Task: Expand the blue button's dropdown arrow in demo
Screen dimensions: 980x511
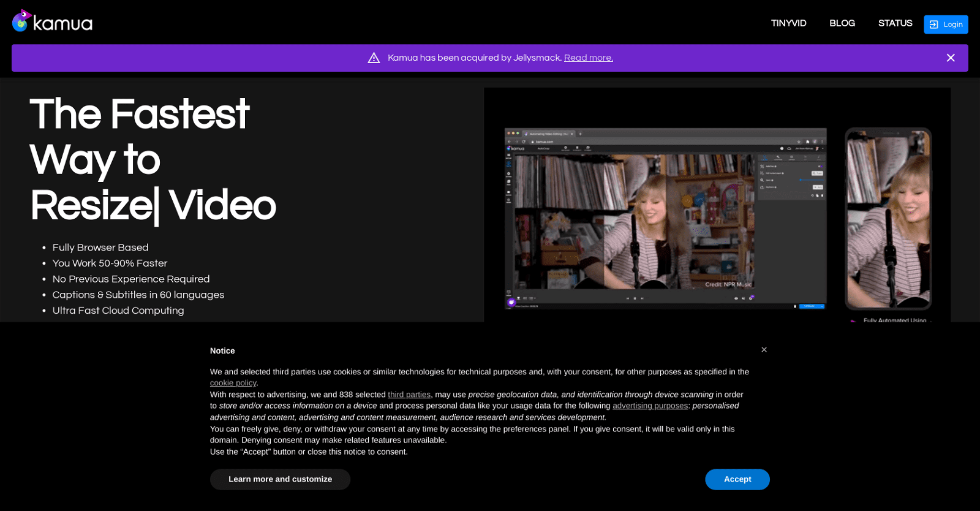Action: [x=821, y=306]
